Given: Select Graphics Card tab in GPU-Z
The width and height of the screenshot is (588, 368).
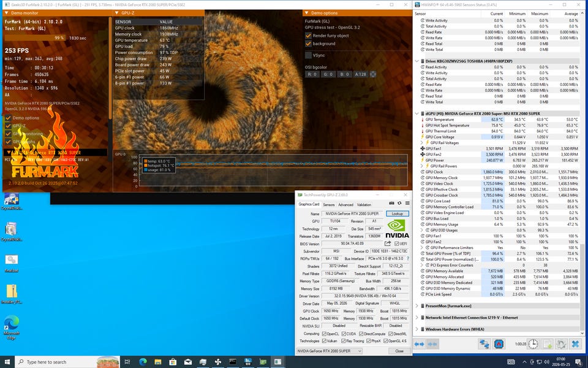Looking at the screenshot, I should (x=309, y=204).
